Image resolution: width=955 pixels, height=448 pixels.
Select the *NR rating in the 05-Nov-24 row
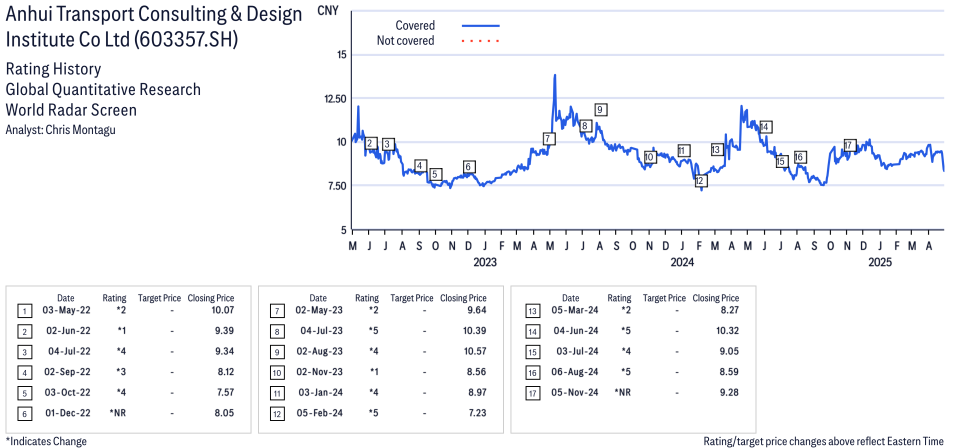click(x=622, y=393)
